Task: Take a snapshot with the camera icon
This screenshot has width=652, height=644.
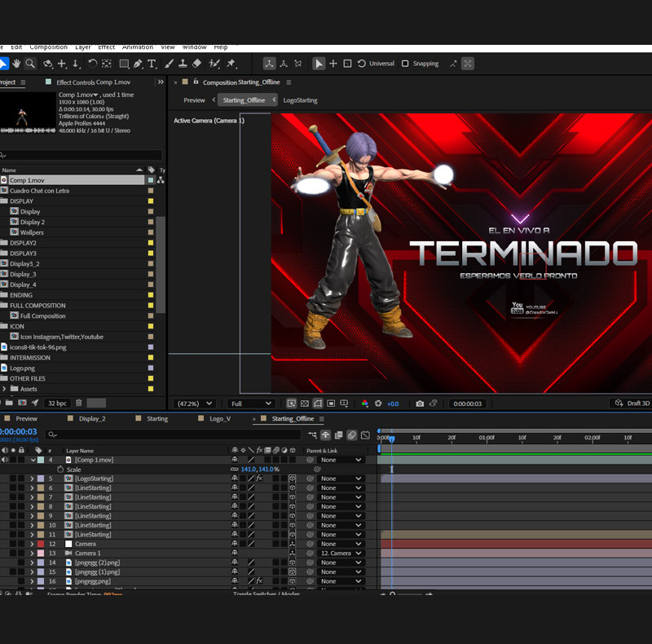Action: pos(420,404)
